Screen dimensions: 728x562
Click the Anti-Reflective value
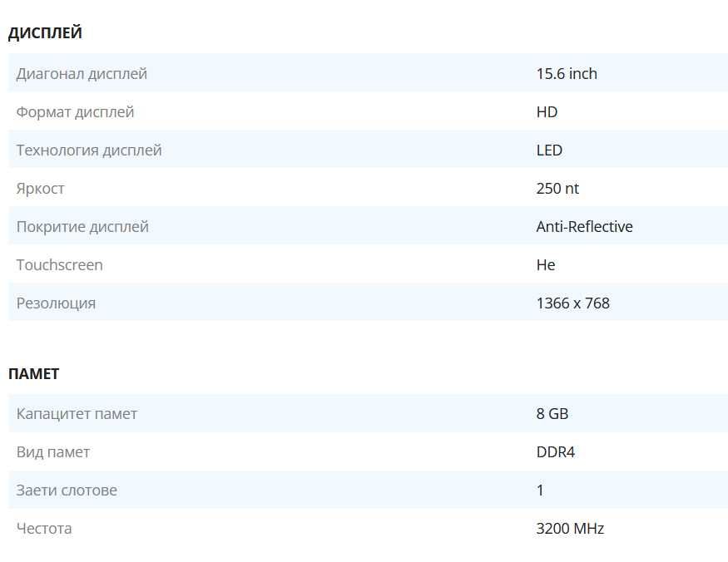coord(584,227)
